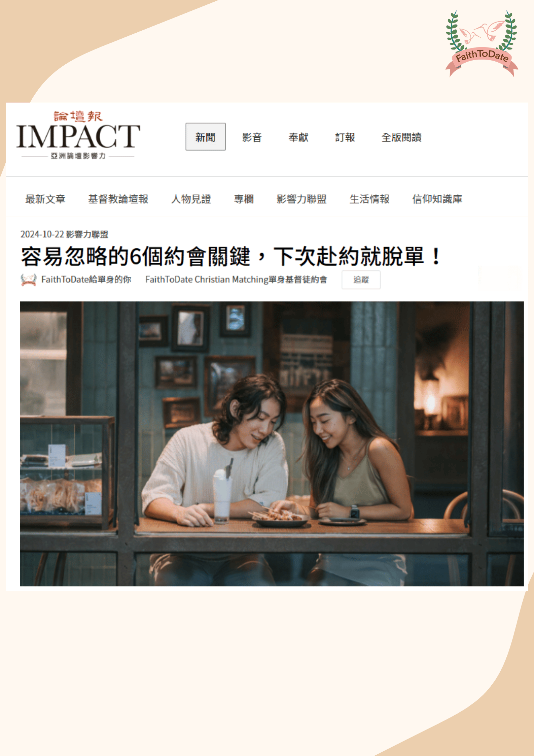Open 影響力聯盟 in the category bar
The image size is (534, 756).
tap(301, 199)
